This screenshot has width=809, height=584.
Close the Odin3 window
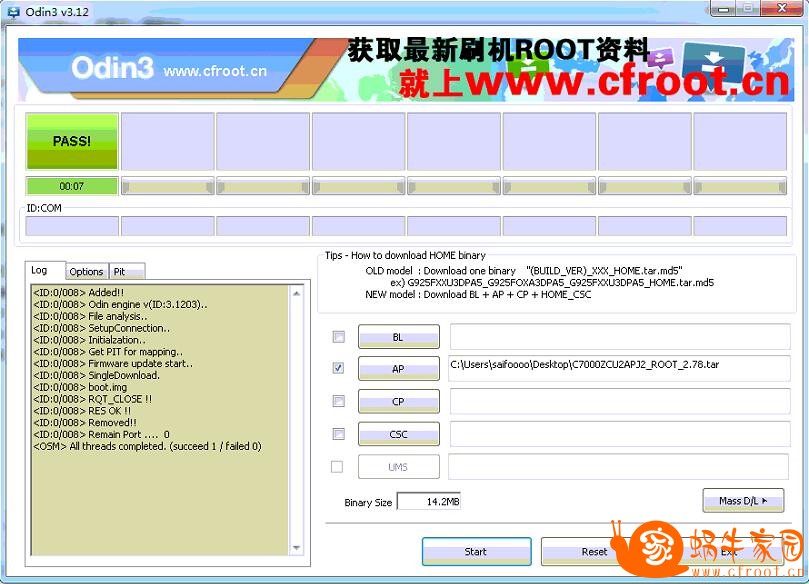point(782,8)
